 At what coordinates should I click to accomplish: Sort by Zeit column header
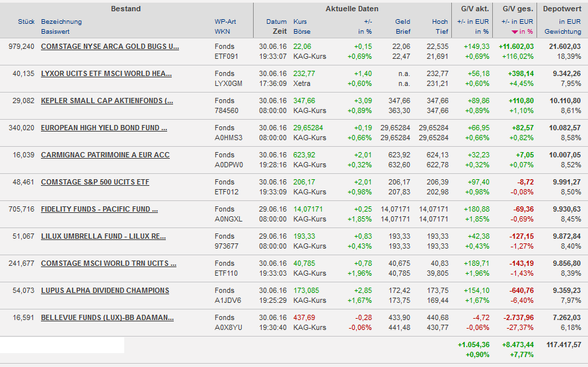279,32
